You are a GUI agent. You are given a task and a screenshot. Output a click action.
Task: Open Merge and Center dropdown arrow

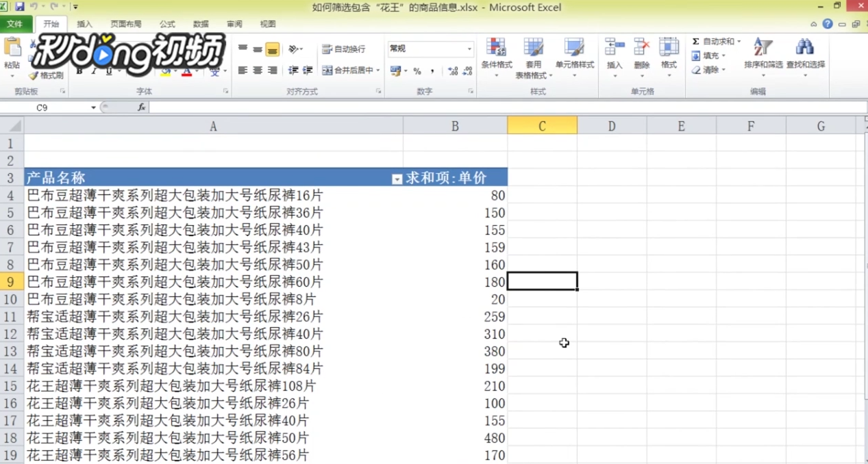point(379,70)
